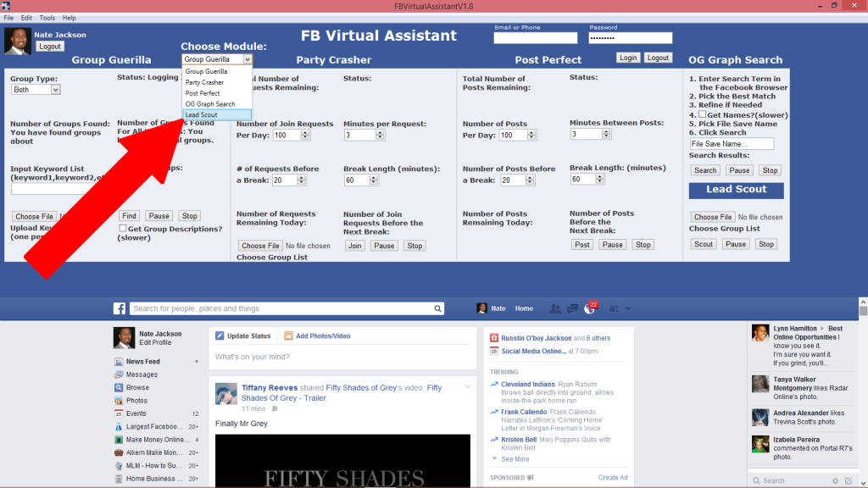Click the Post button in Post Perfect

(581, 245)
